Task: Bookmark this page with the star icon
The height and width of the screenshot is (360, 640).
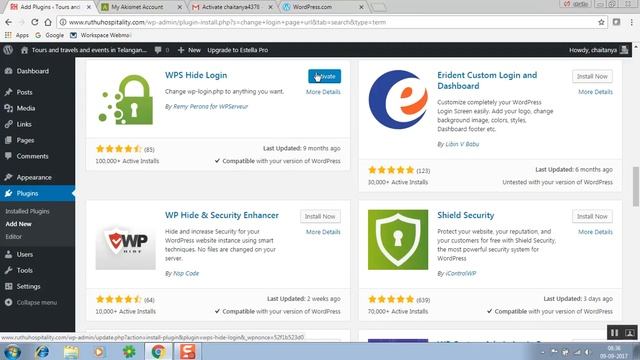Action: click(x=601, y=22)
